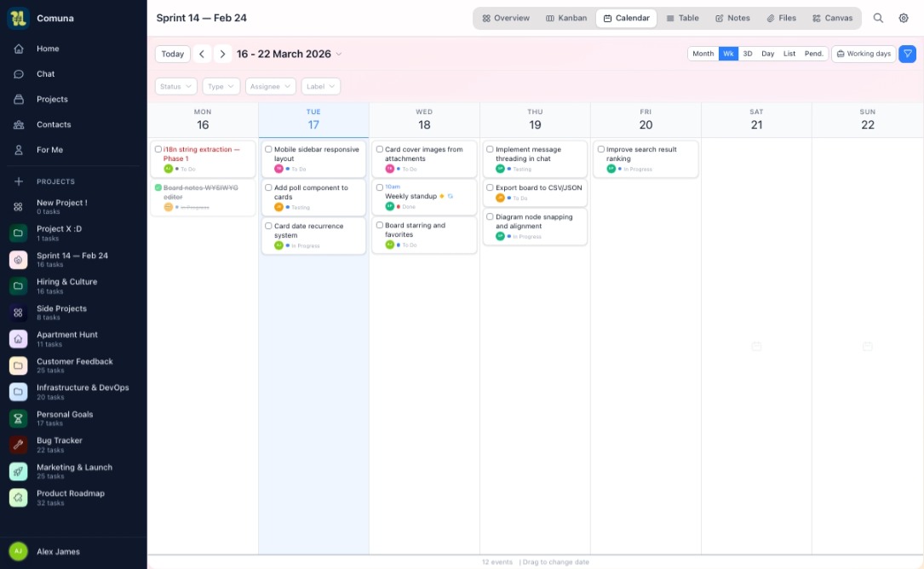Open the Canvas tab
The height and width of the screenshot is (569, 924).
tap(832, 18)
